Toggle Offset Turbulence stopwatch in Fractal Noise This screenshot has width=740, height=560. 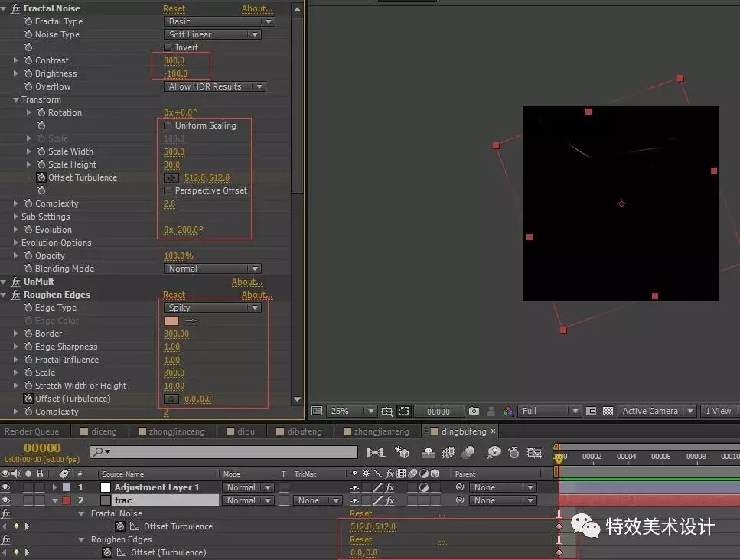coord(41,177)
